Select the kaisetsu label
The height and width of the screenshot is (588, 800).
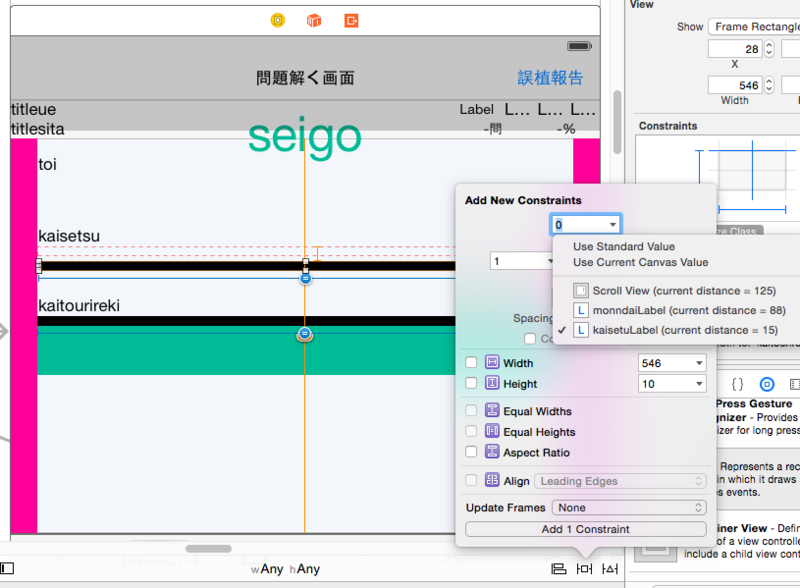[x=69, y=236]
